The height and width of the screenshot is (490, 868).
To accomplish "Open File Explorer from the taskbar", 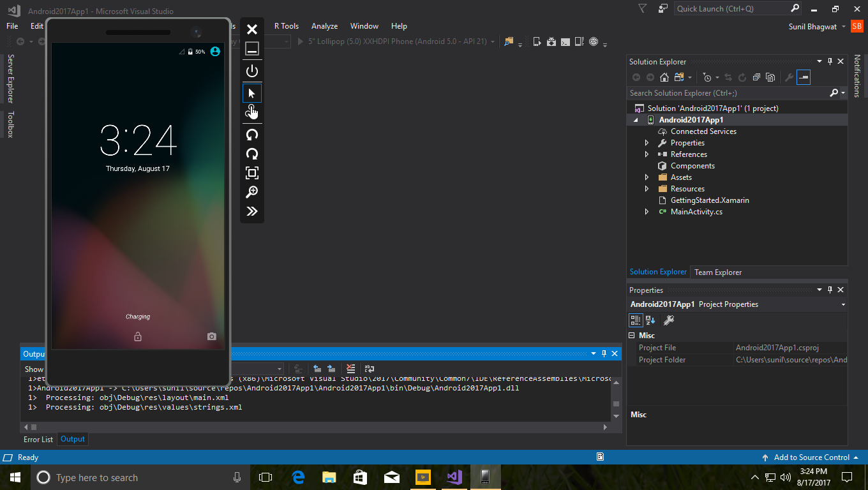I will (329, 477).
